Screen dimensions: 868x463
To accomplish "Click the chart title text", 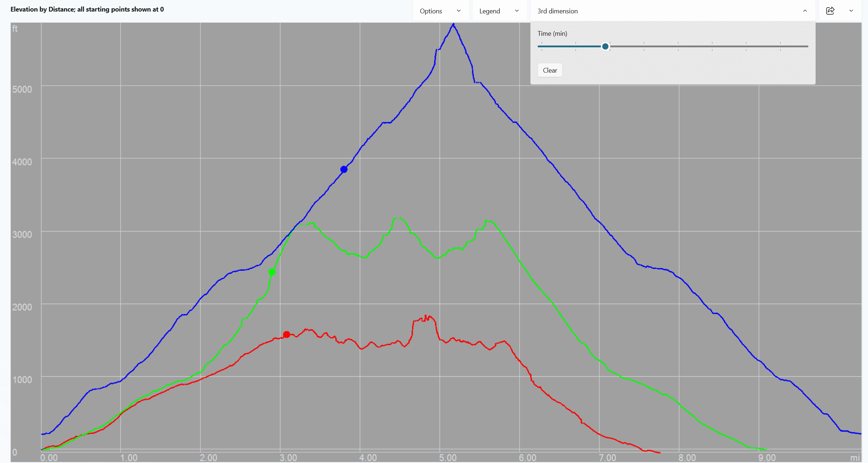I will (x=87, y=9).
